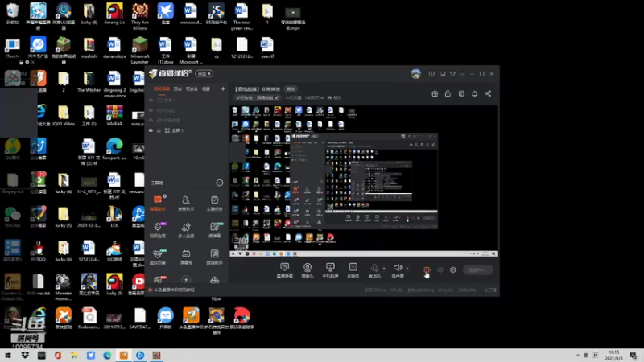Open the feedback message icon in title bar
This screenshot has width=644, height=362.
click(x=431, y=74)
